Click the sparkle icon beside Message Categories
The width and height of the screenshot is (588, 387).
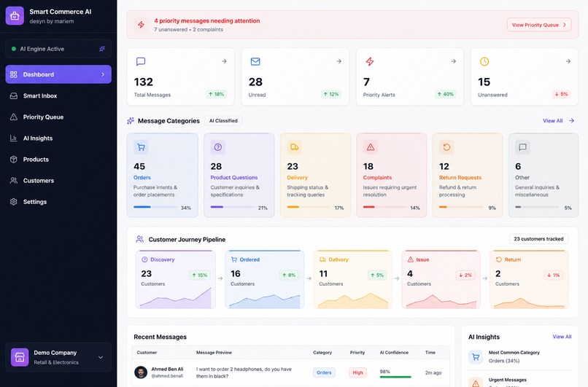[131, 121]
